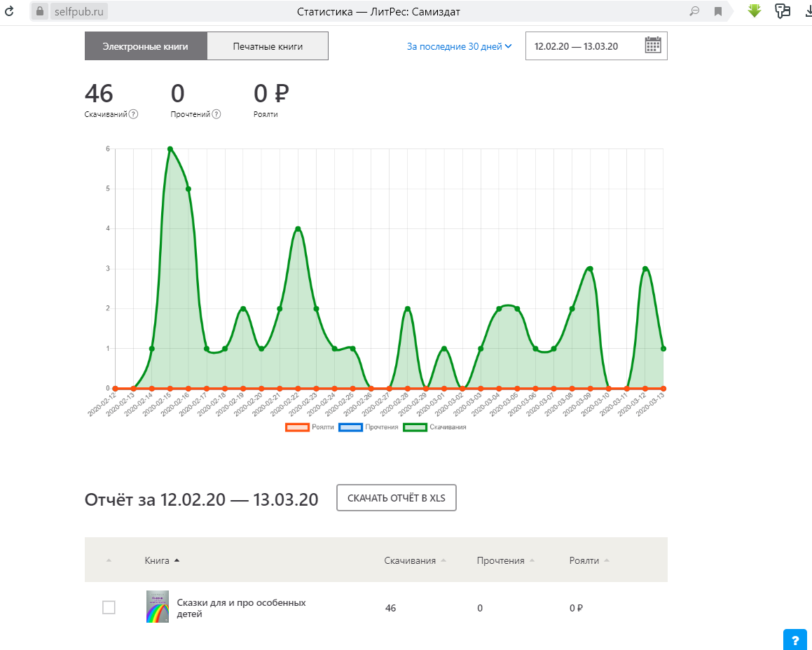This screenshot has width=812, height=650.
Task: Switch to Печатные книги tab
Action: tap(268, 46)
